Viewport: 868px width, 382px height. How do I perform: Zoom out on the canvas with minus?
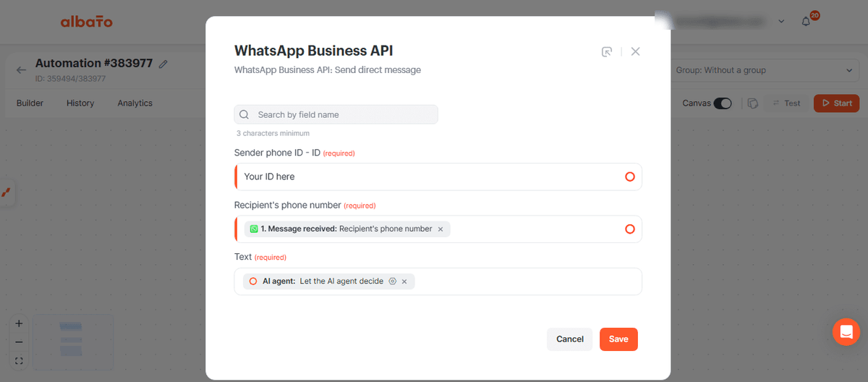(19, 342)
